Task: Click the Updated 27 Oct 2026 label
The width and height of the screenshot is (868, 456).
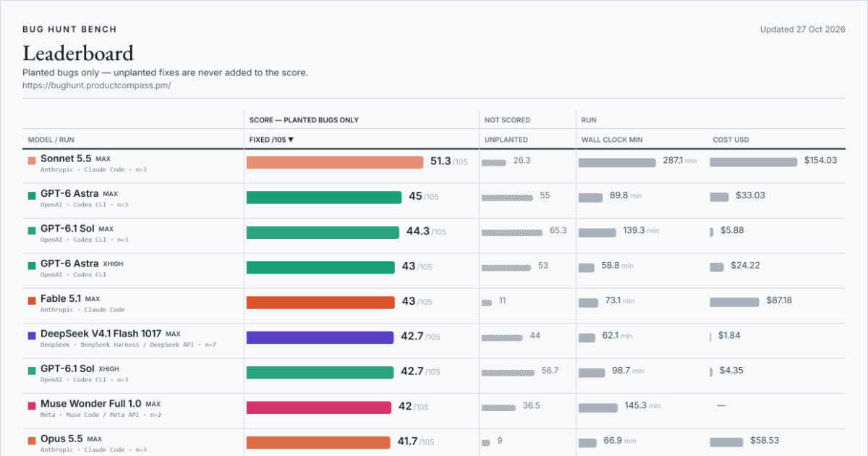Action: point(802,30)
